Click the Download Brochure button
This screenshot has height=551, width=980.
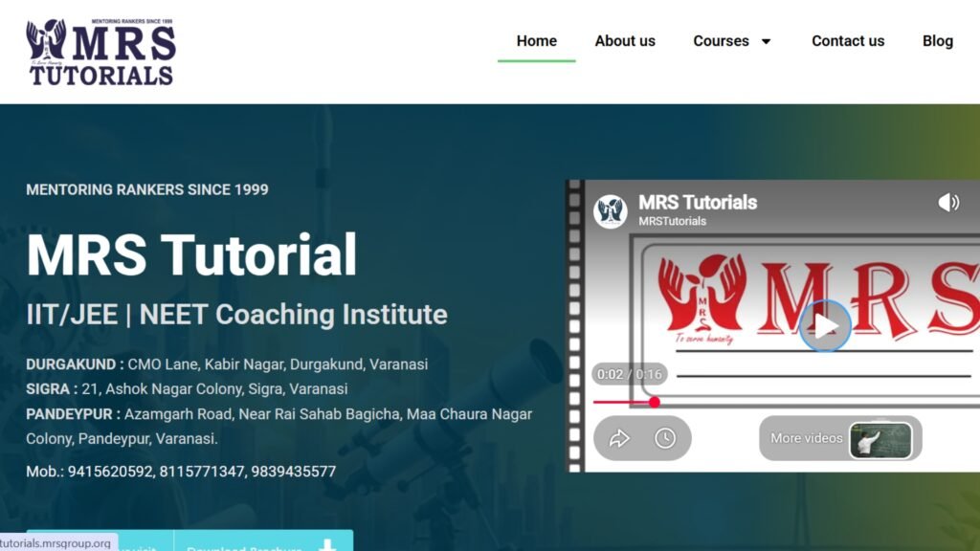click(x=263, y=541)
